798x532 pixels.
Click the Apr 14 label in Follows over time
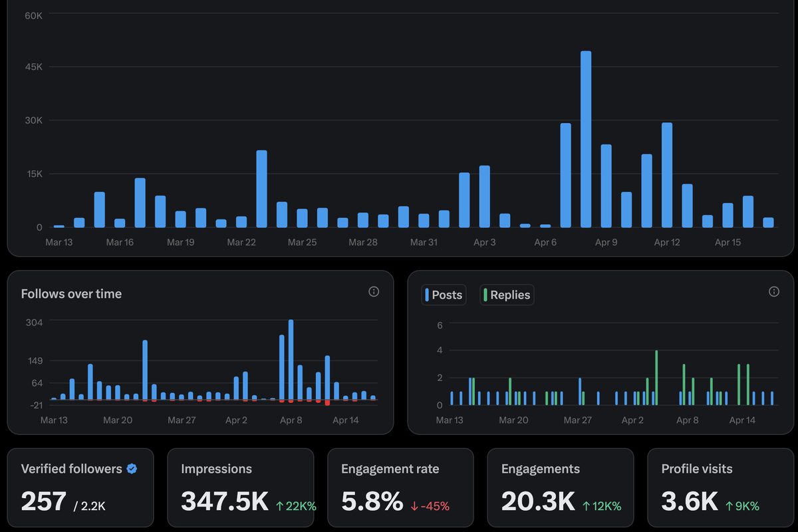coord(345,420)
